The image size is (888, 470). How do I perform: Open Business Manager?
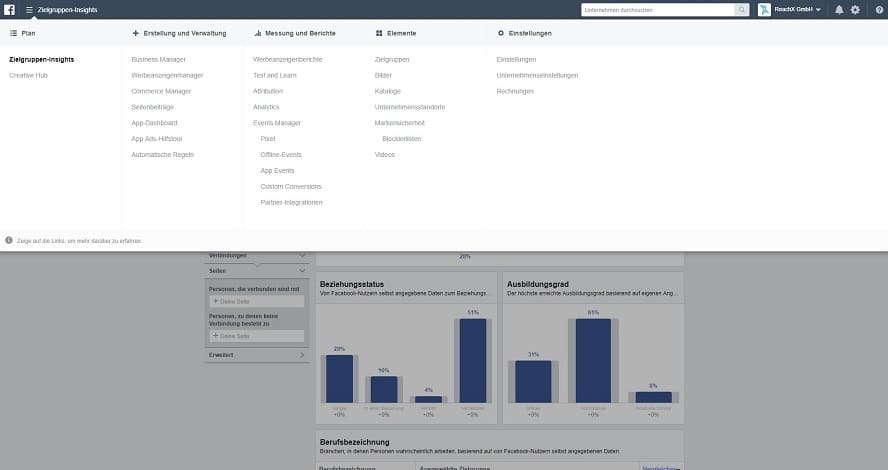(159, 59)
